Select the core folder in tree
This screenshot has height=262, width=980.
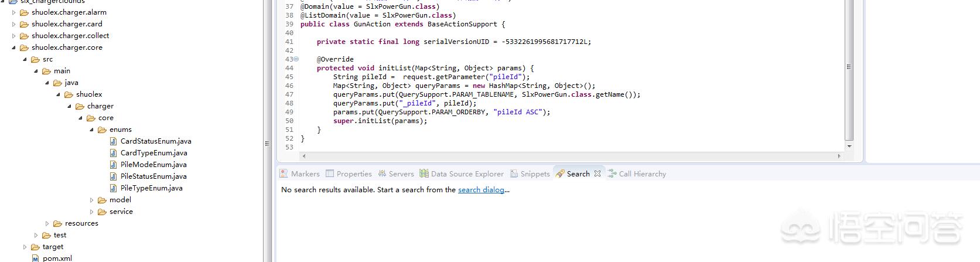pos(106,118)
